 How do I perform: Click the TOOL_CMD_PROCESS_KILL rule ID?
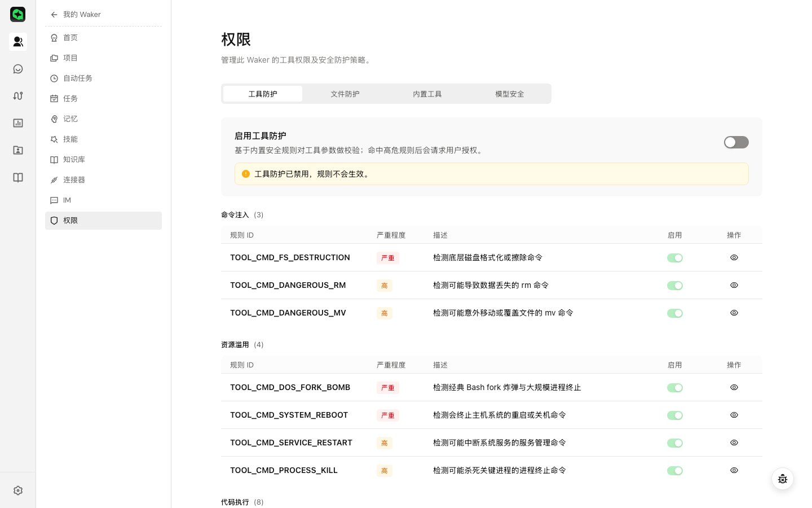pos(284,470)
